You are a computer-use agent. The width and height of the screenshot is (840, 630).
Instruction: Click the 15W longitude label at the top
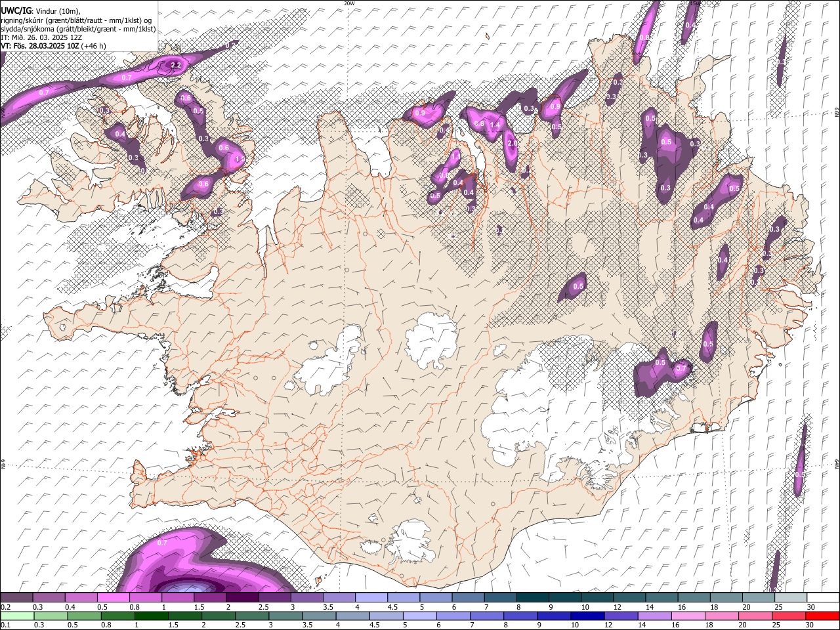pos(694,3)
